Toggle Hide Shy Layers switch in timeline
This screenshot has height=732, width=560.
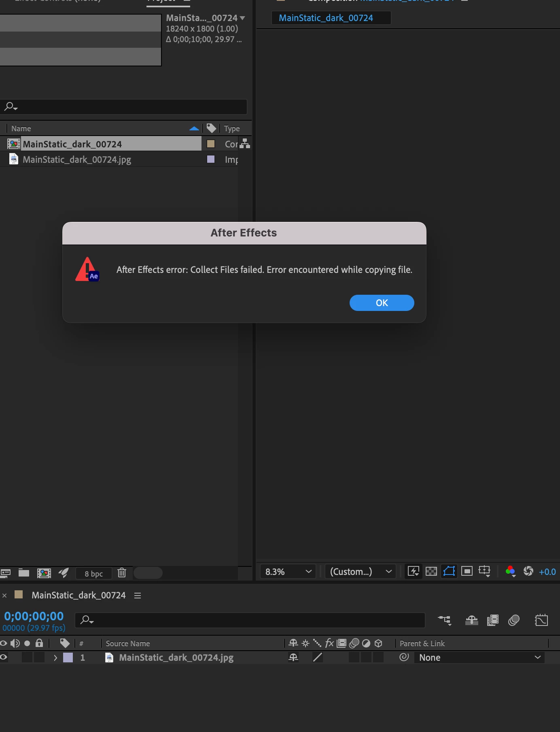(472, 620)
